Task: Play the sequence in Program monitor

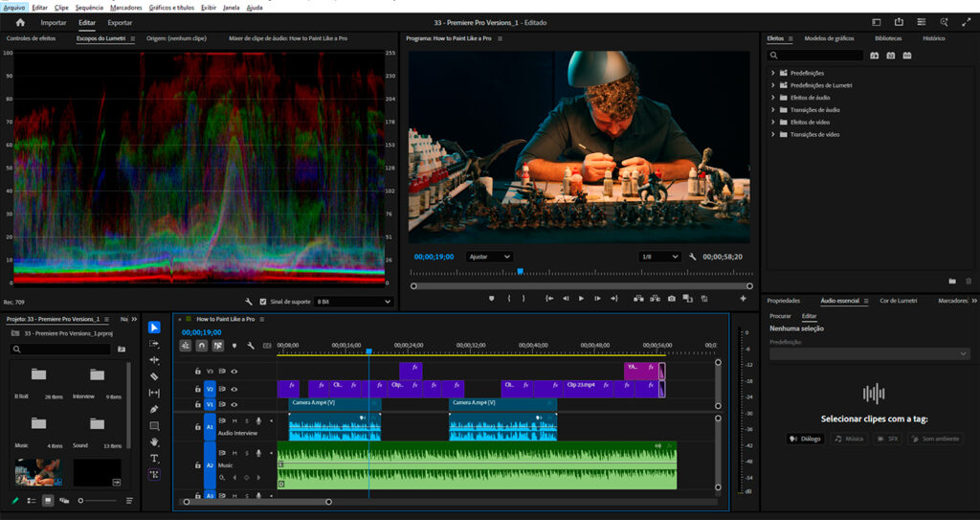Action: (x=581, y=299)
